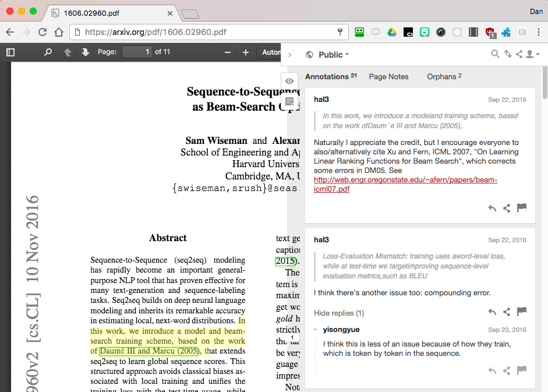The width and height of the screenshot is (548, 392).
Task: Open the colorful circle extension icon
Action: tap(441, 33)
